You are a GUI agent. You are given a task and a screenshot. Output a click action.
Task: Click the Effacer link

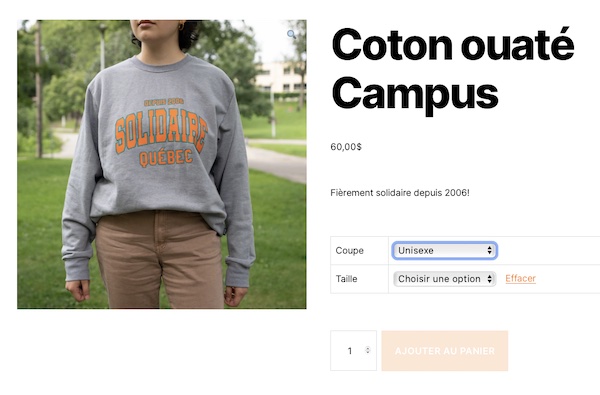520,279
